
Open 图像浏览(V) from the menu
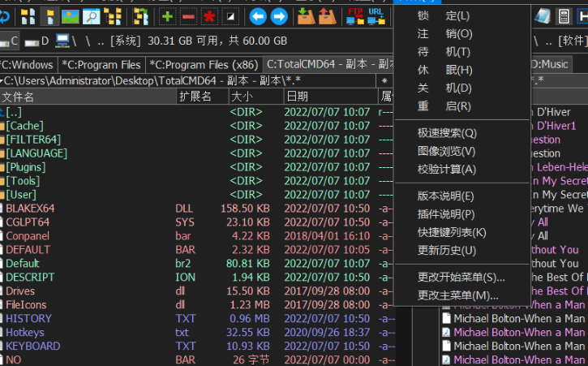point(462,151)
